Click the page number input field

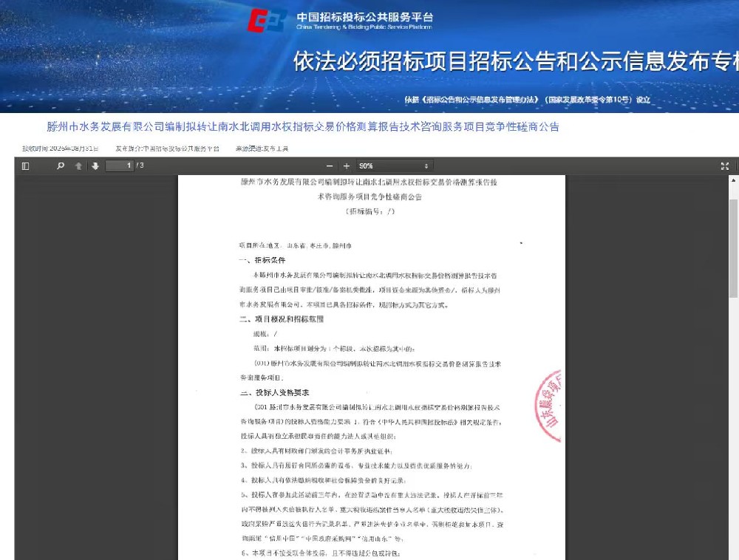pos(119,165)
